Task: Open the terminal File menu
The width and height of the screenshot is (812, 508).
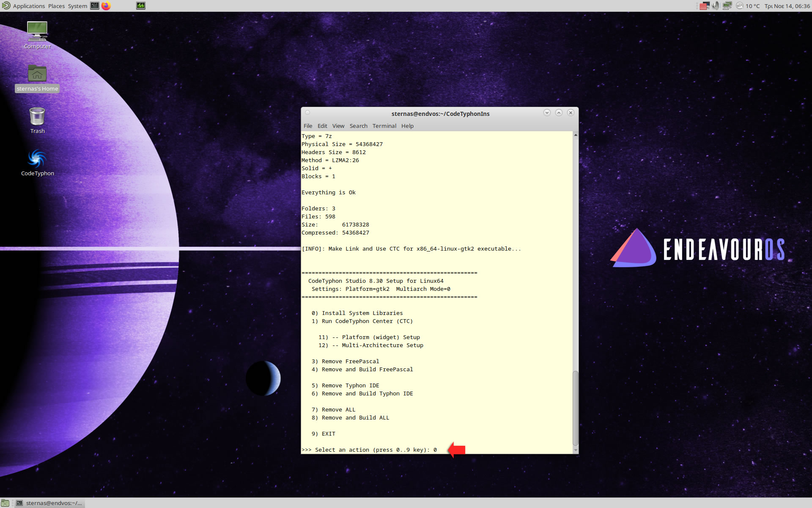Action: 308,126
